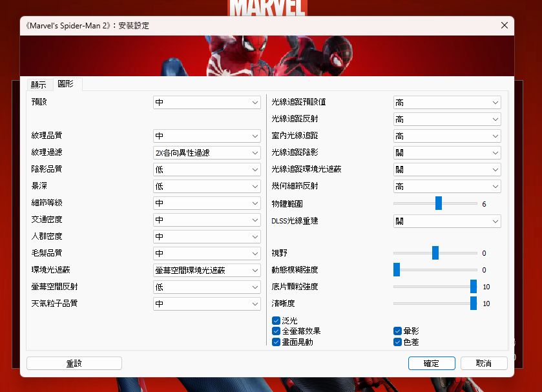Expand the 細節等級 dropdown
Screen dimensions: 542x392
(x=207, y=203)
